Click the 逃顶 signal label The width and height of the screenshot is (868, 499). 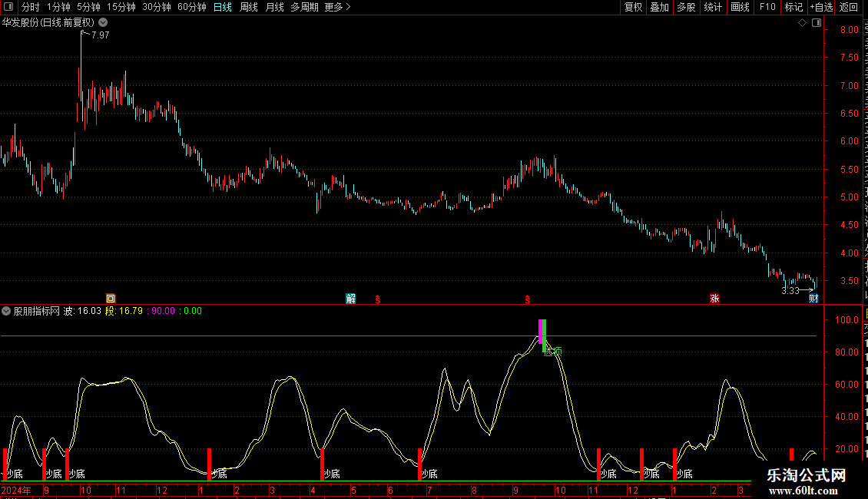[553, 352]
